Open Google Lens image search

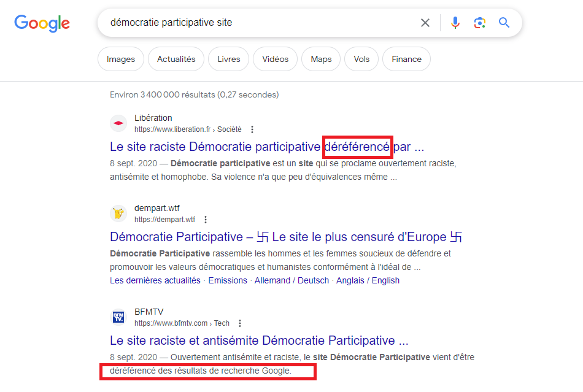[479, 23]
